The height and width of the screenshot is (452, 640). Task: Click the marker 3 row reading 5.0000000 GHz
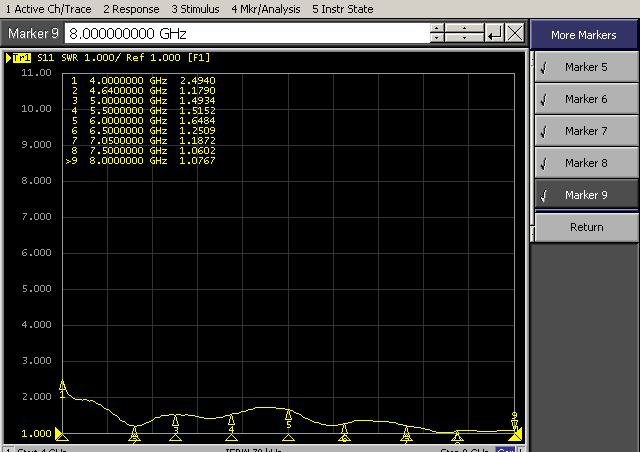(x=142, y=101)
